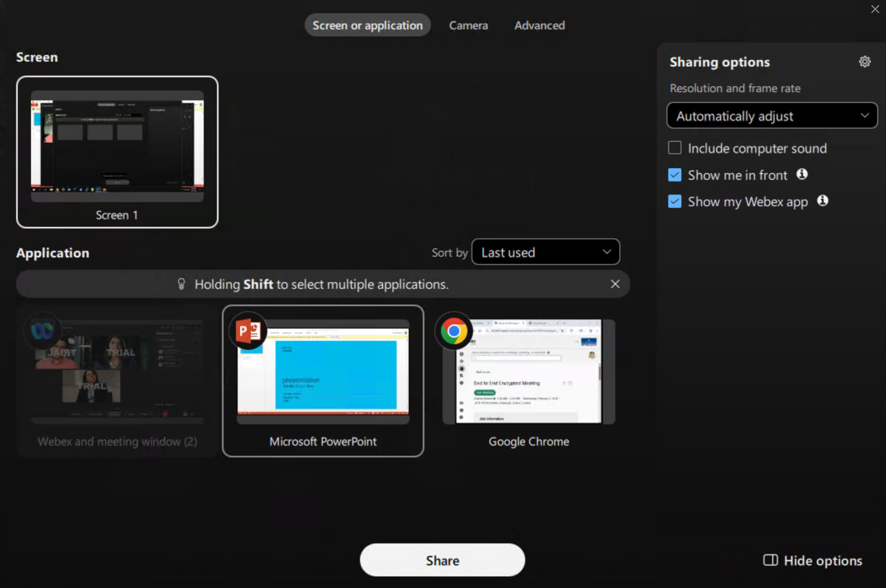Screen dimensions: 886x588
Task: Select the Screen or application tab
Action: pos(367,25)
